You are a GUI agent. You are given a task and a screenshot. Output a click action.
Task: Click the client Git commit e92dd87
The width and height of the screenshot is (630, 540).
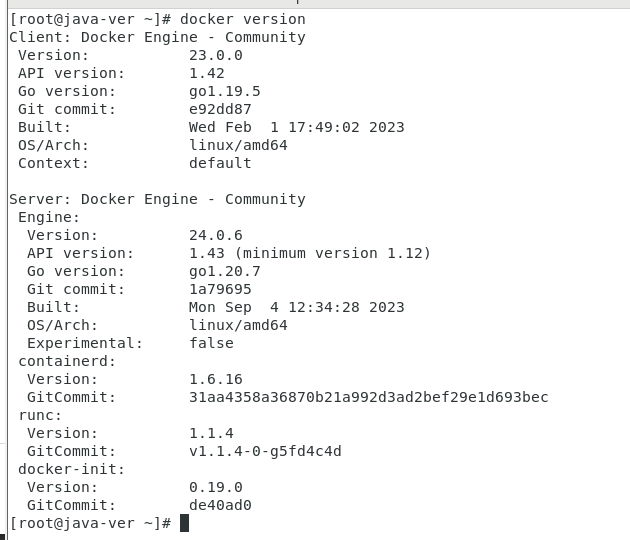point(220,109)
